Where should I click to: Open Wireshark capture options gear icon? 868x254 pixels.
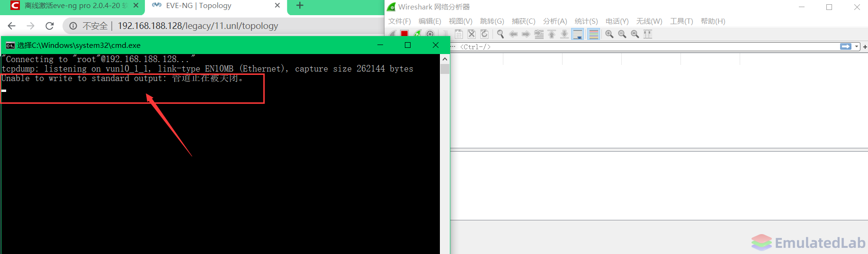pyautogui.click(x=430, y=34)
